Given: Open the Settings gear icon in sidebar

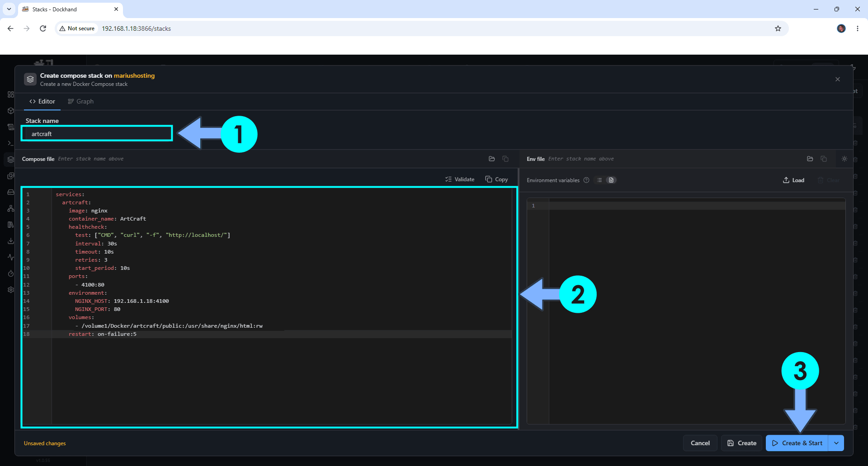Looking at the screenshot, I should pos(11,290).
